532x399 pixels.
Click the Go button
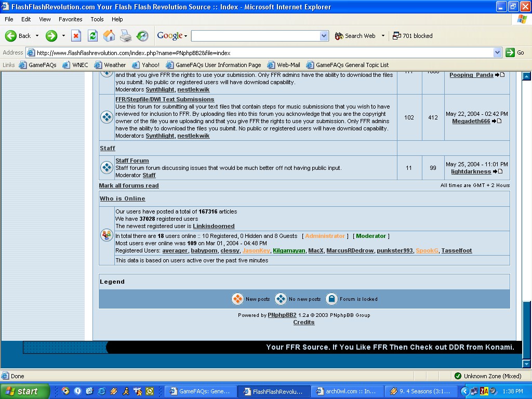tap(515, 52)
